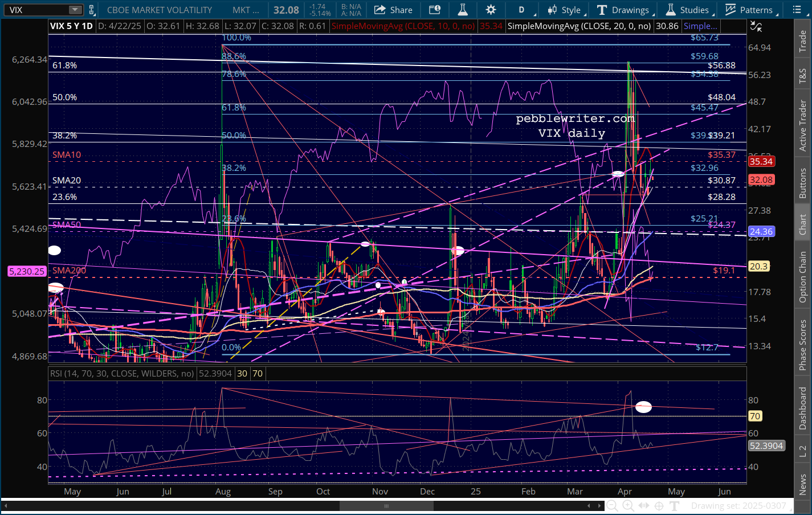Select the crosshair pointer icon

coord(659,506)
